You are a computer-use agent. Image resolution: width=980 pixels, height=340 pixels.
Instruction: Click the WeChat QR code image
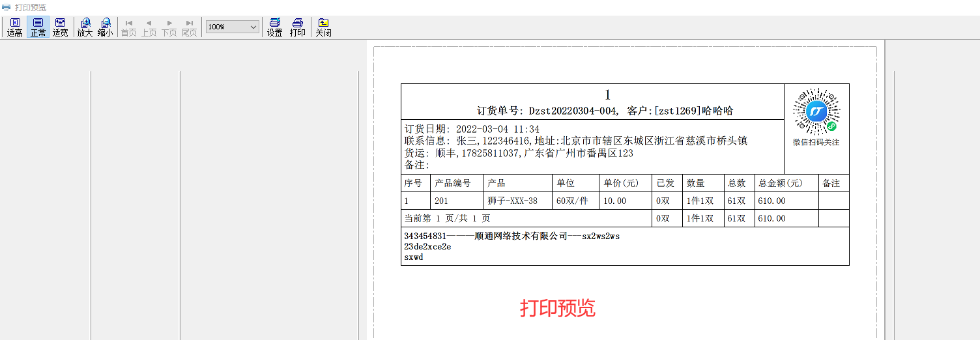(x=816, y=111)
